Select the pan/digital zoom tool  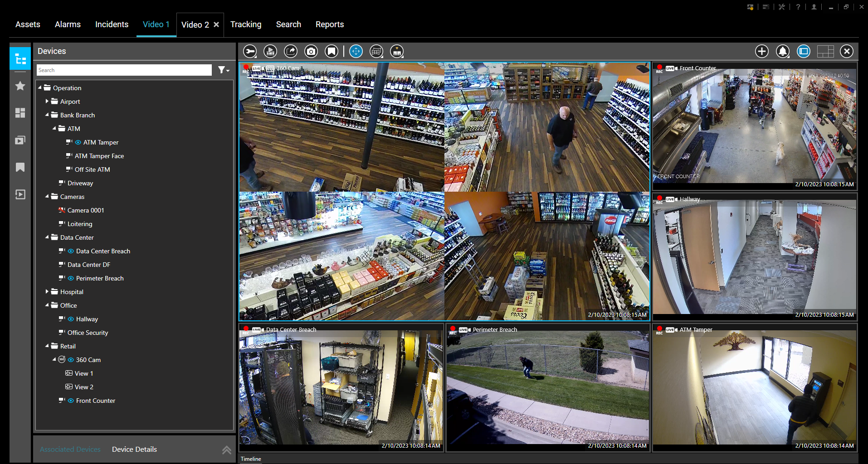click(356, 51)
